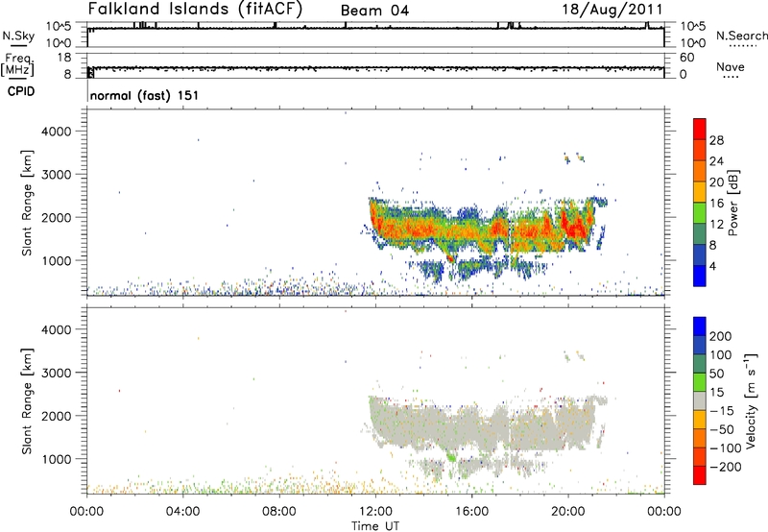Click the "CPID" label
The height and width of the screenshot is (532, 768).
click(21, 91)
